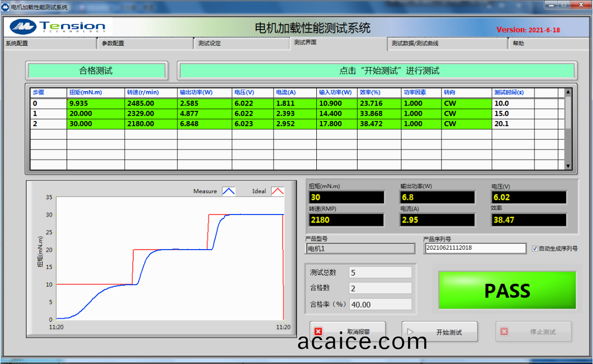This screenshot has height=364, width=593.
Task: Click the Ideal red line legend icon
Action: 277,192
